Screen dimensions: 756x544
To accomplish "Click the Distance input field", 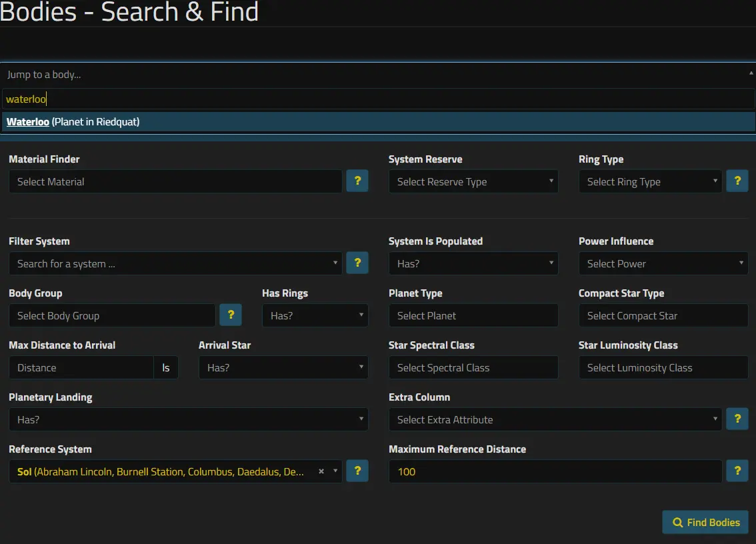I will [x=81, y=367].
